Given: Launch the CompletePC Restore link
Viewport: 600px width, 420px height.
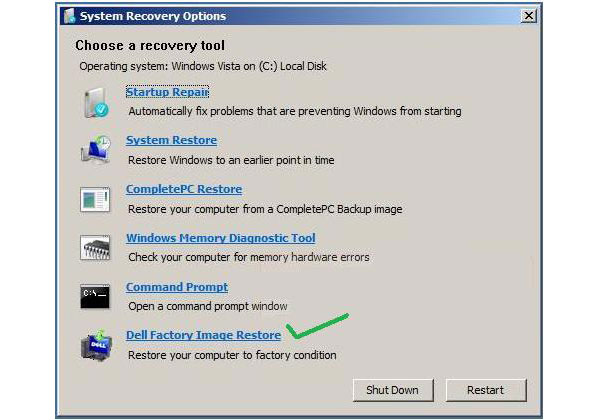Looking at the screenshot, I should tap(184, 189).
